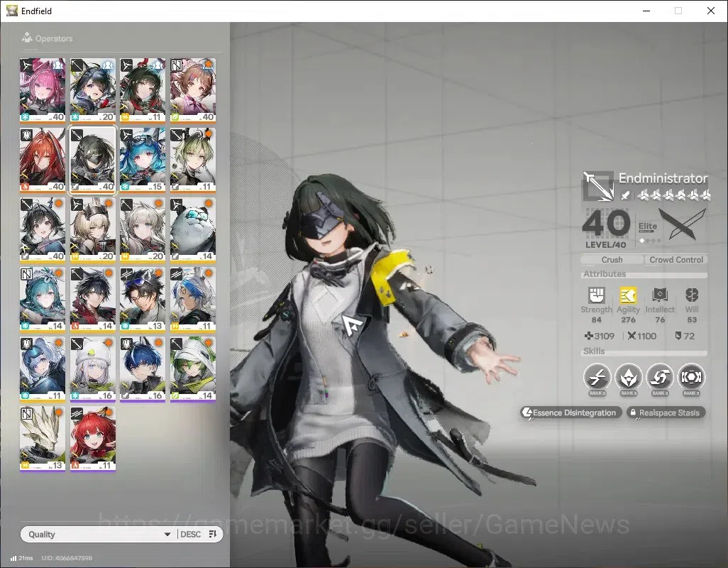Click the Operators panel title
Screen dimensions: 728x568
pyautogui.click(x=54, y=38)
